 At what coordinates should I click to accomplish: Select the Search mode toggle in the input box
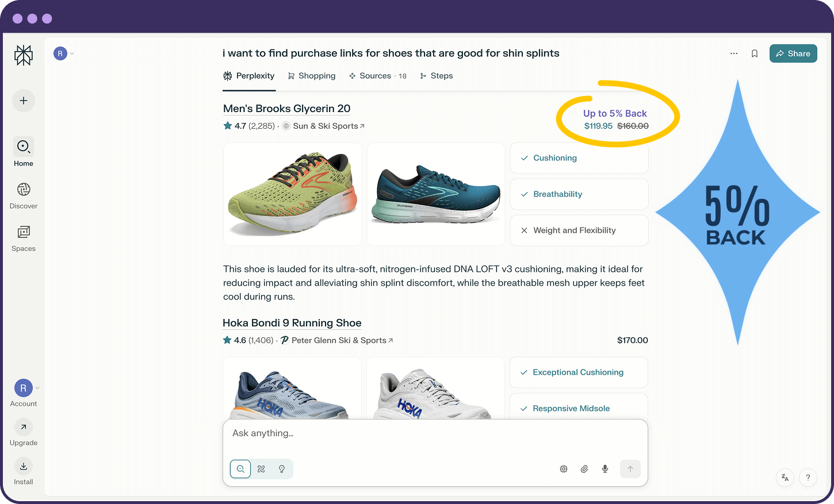pos(240,469)
